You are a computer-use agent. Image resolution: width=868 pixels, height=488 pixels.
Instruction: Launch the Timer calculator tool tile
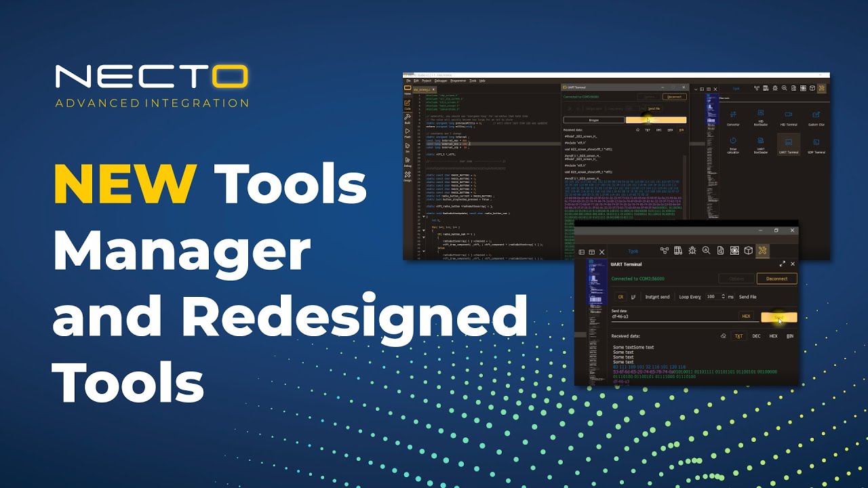click(733, 145)
